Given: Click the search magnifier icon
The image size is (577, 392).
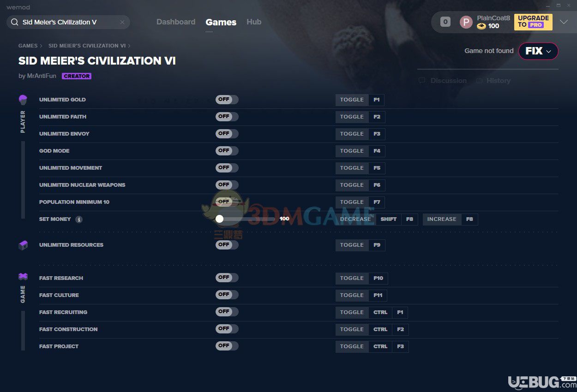Looking at the screenshot, I should coord(14,22).
